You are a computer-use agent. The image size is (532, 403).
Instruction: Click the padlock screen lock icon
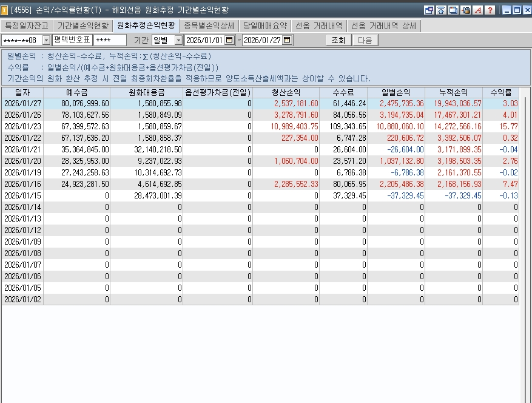click(466, 10)
